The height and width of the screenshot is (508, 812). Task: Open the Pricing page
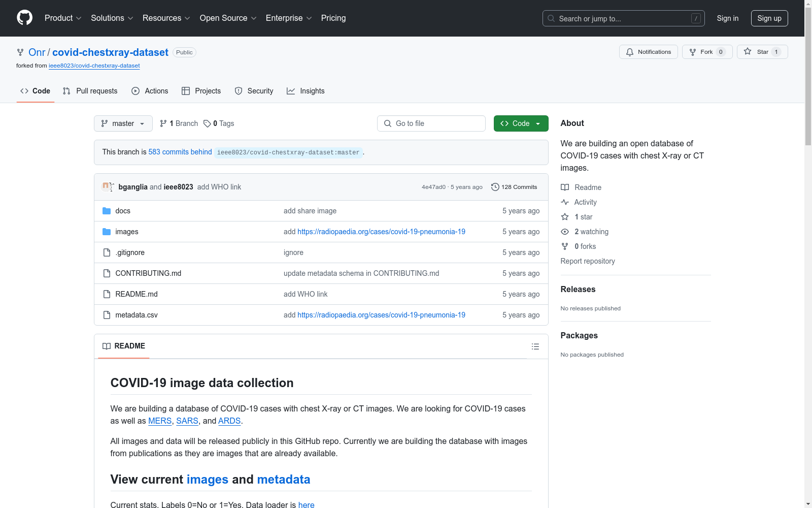coord(333,18)
